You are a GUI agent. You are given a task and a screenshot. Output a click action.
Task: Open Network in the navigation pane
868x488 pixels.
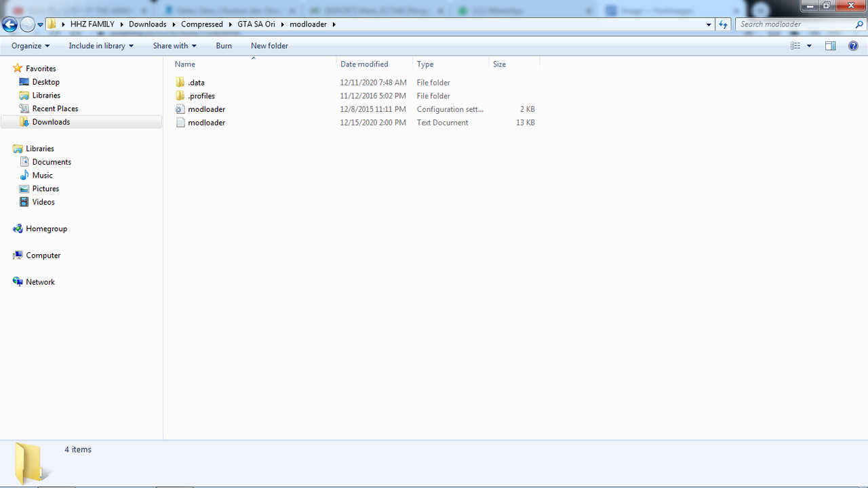point(40,282)
